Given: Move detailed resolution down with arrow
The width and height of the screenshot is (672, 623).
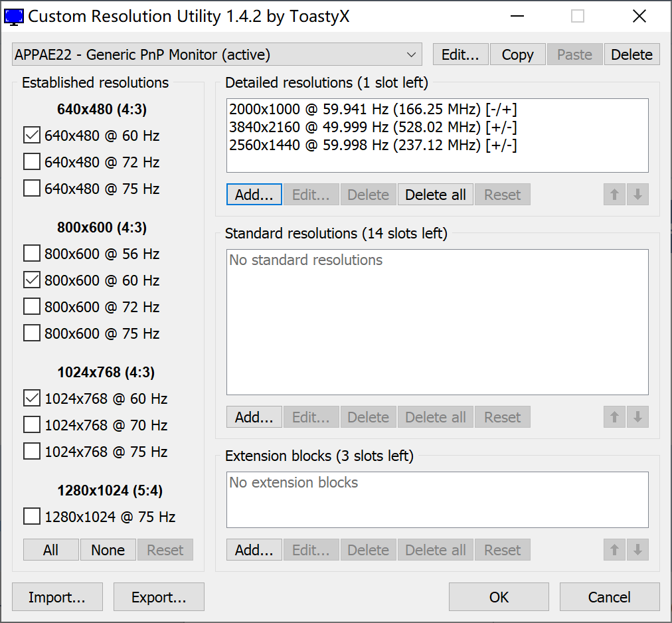Looking at the screenshot, I should (x=637, y=195).
